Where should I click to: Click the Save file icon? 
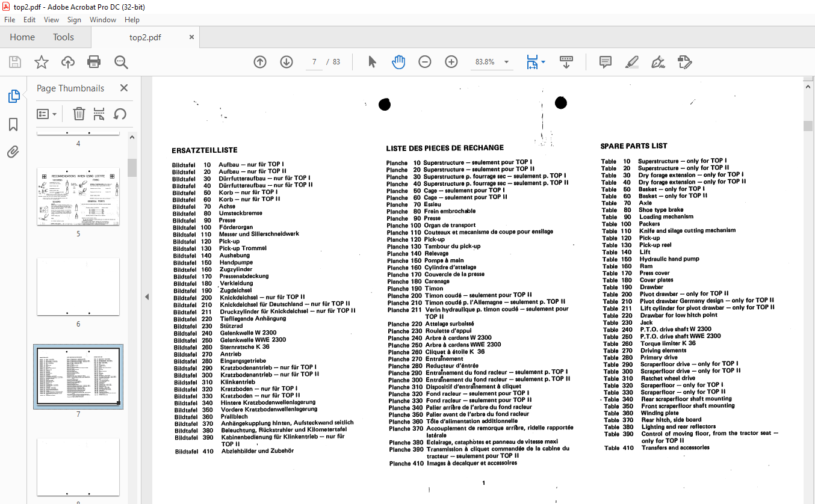pyautogui.click(x=15, y=62)
